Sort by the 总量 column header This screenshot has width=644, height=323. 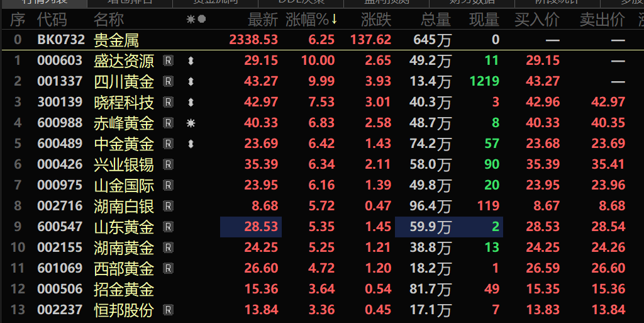coord(436,20)
